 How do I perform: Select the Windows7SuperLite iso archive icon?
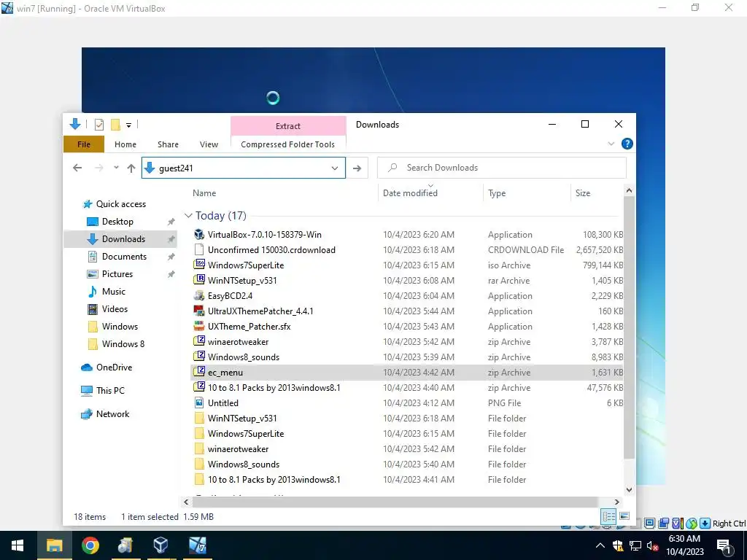[x=199, y=265]
